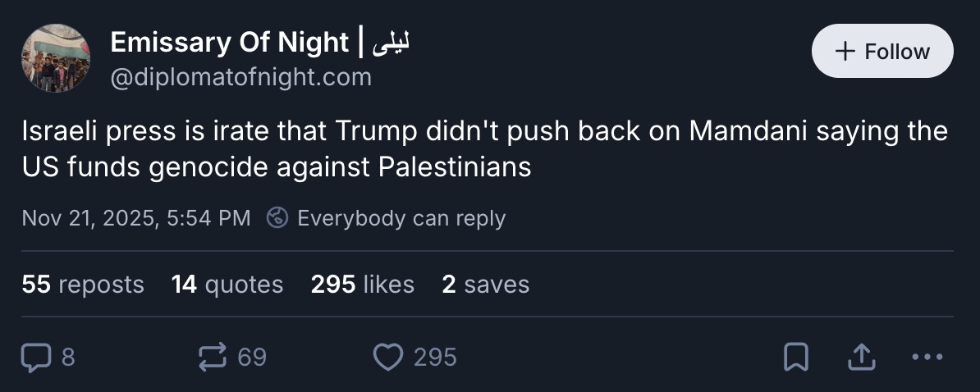Show the 14 quotes of this post
Image resolution: width=980 pixels, height=392 pixels.
coord(227,285)
